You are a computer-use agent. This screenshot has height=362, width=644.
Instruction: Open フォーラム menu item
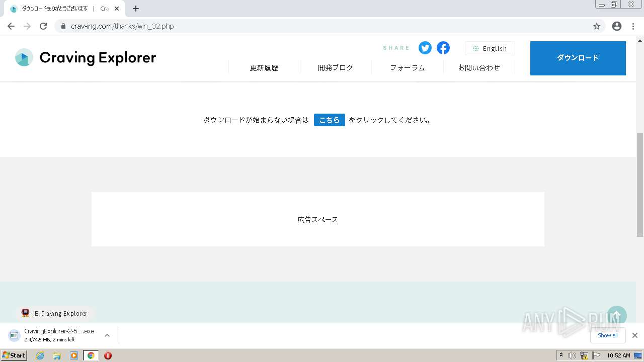click(408, 67)
